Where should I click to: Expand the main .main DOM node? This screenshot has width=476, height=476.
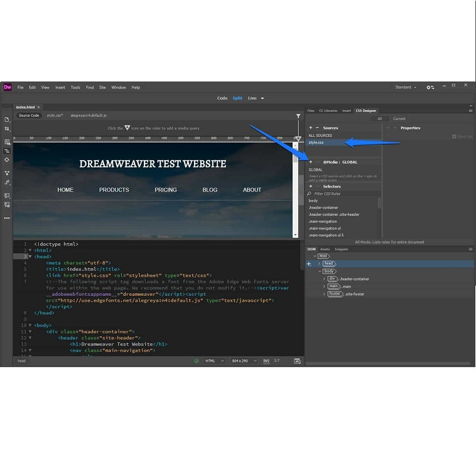click(x=324, y=286)
